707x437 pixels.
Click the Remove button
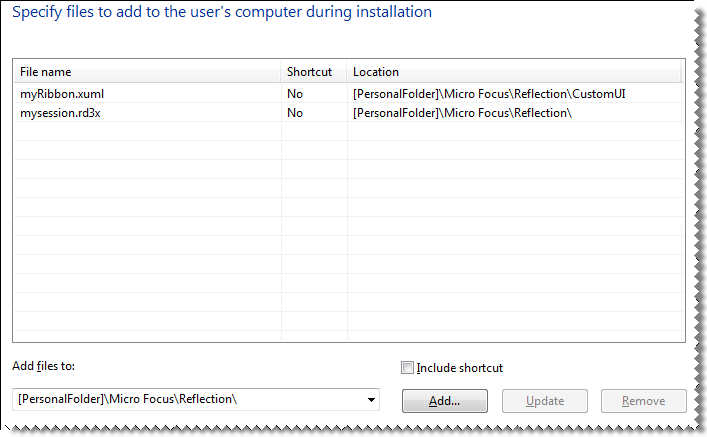(x=643, y=401)
